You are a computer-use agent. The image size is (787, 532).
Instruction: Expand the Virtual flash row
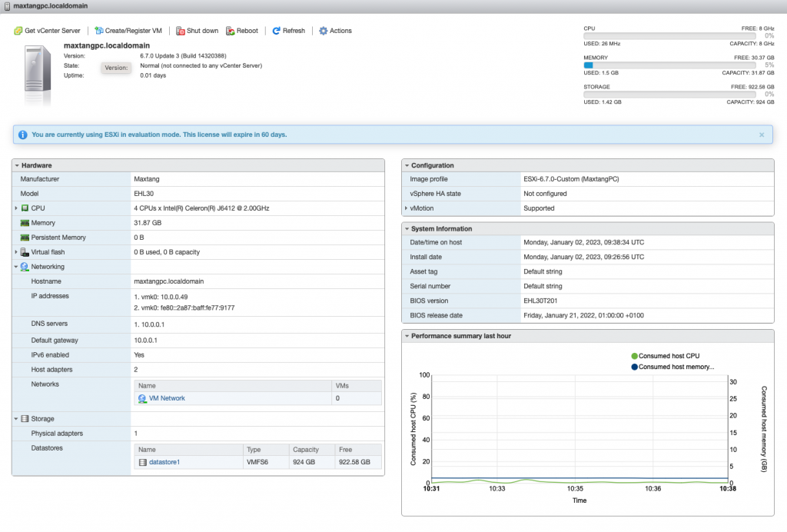click(x=16, y=252)
